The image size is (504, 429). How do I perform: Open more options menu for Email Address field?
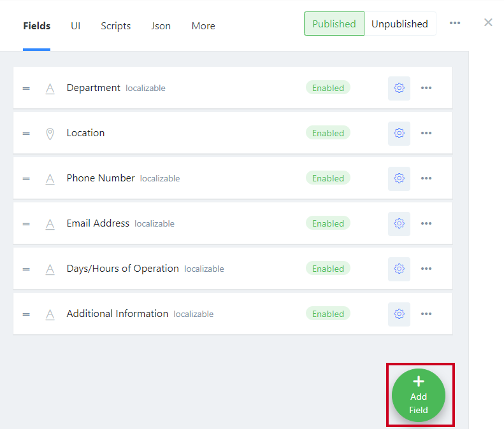click(426, 223)
